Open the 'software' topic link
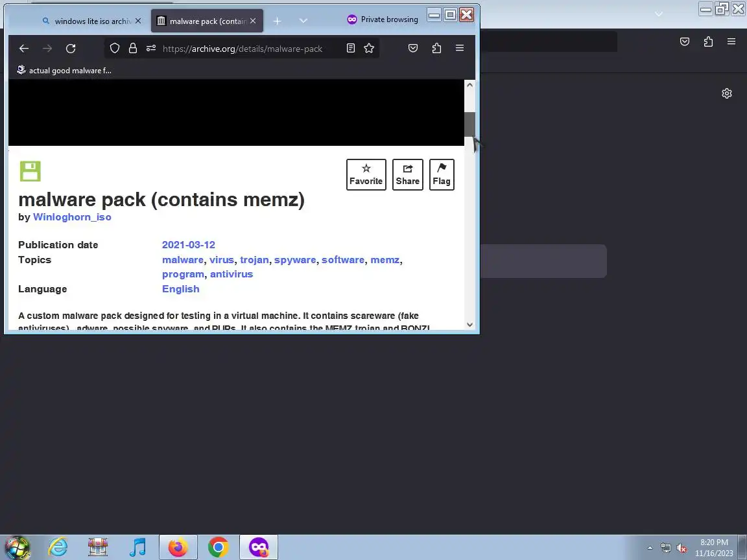Screen dimensions: 747x560 coord(343,260)
